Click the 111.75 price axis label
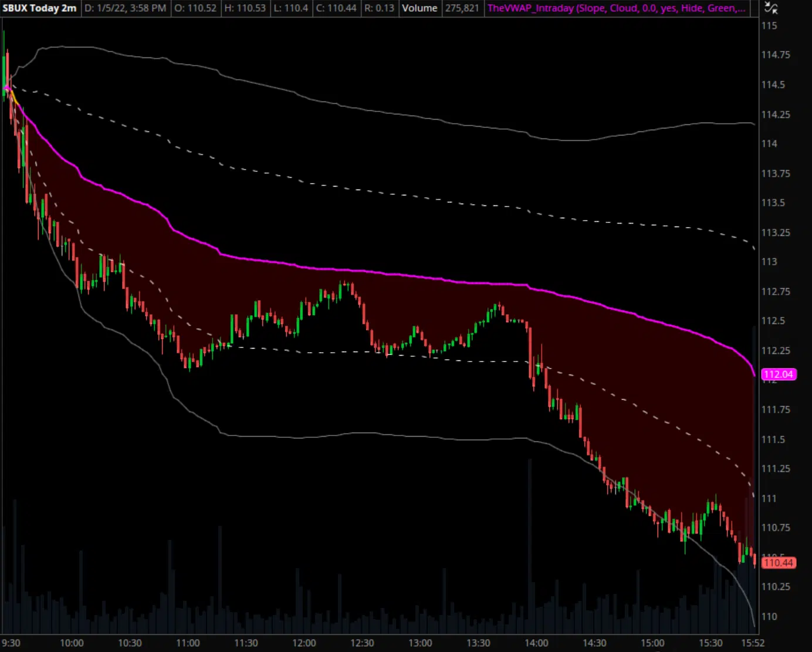This screenshot has width=812, height=652. pyautogui.click(x=776, y=410)
